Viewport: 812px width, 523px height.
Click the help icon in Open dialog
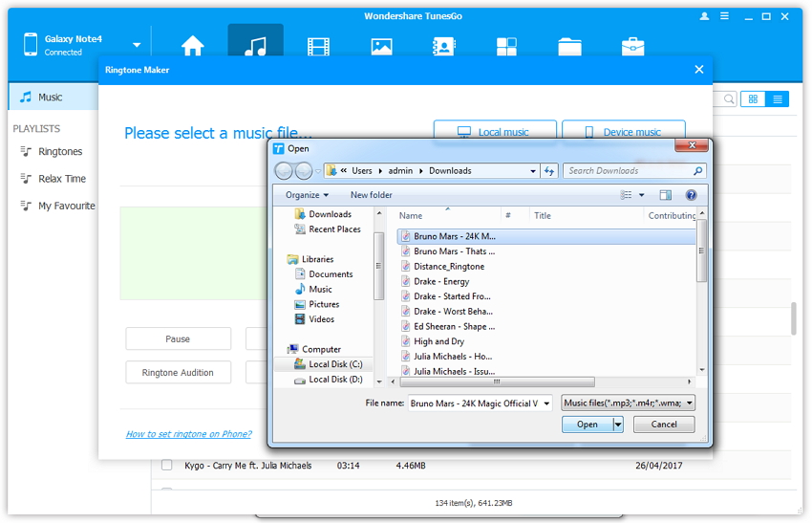(x=691, y=195)
